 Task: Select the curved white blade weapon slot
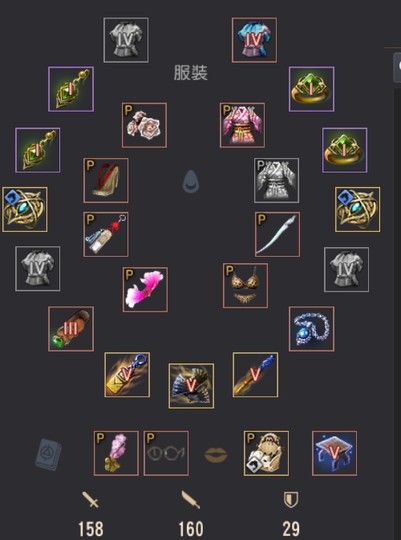coord(277,234)
